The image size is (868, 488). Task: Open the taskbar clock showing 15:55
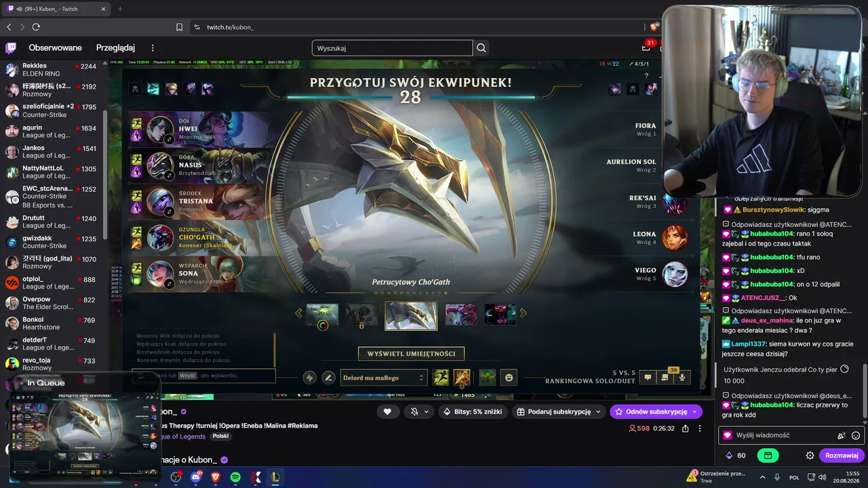point(847,477)
